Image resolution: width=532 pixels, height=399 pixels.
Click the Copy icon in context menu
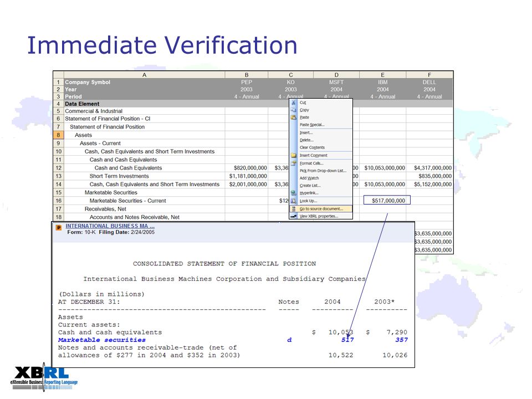(294, 110)
